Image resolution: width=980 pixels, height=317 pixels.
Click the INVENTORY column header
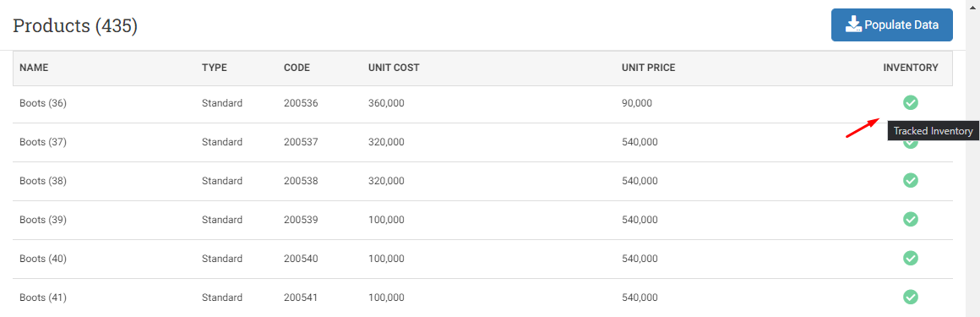tap(911, 68)
